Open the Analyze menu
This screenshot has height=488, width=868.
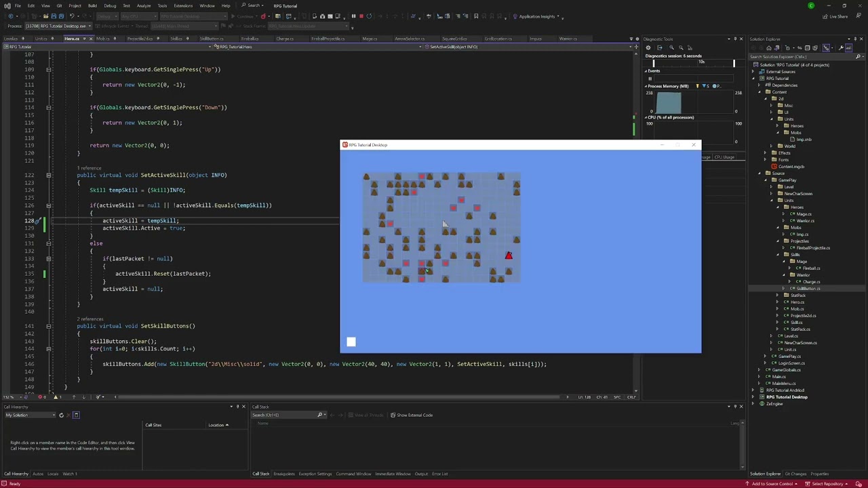point(144,5)
